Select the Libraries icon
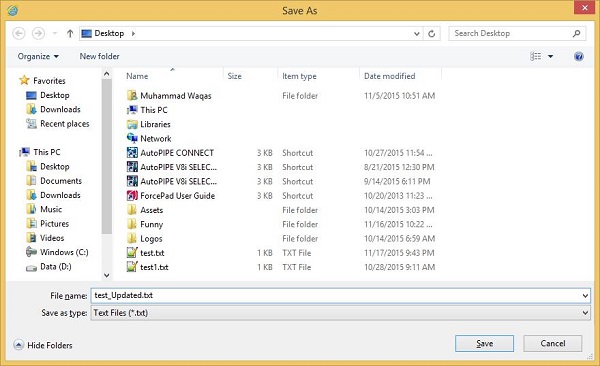 (132, 124)
